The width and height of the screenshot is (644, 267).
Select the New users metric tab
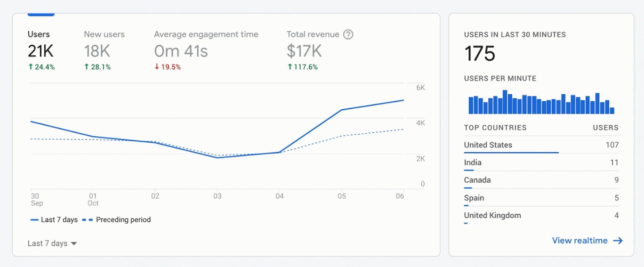[104, 51]
